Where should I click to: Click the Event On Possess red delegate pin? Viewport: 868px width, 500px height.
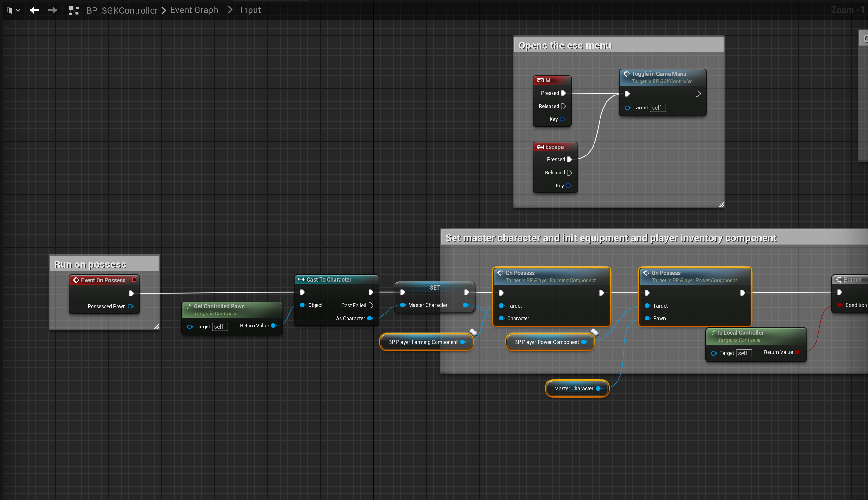134,280
